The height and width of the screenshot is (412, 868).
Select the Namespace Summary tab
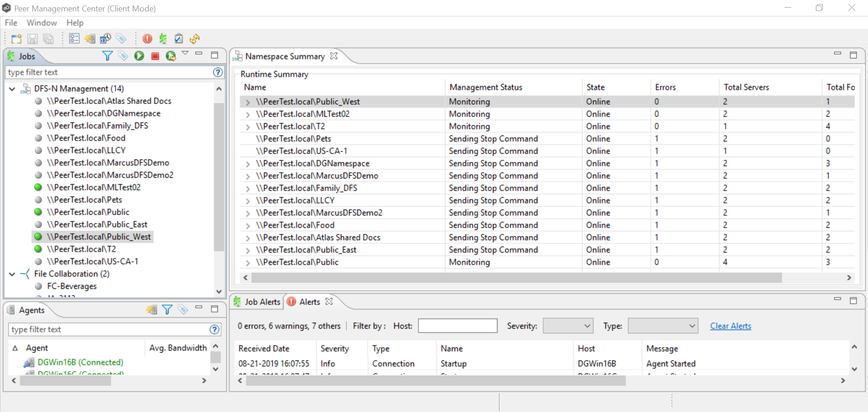pyautogui.click(x=285, y=56)
